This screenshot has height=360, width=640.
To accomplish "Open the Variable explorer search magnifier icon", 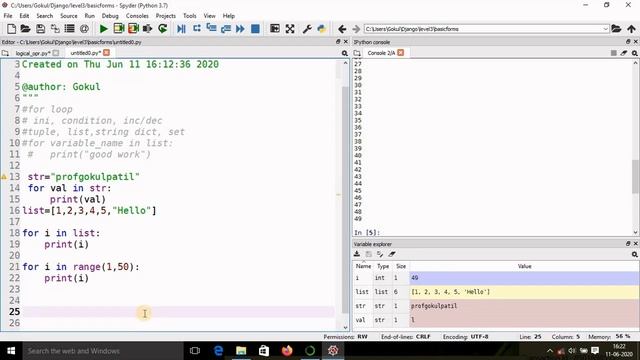I will click(x=634, y=254).
